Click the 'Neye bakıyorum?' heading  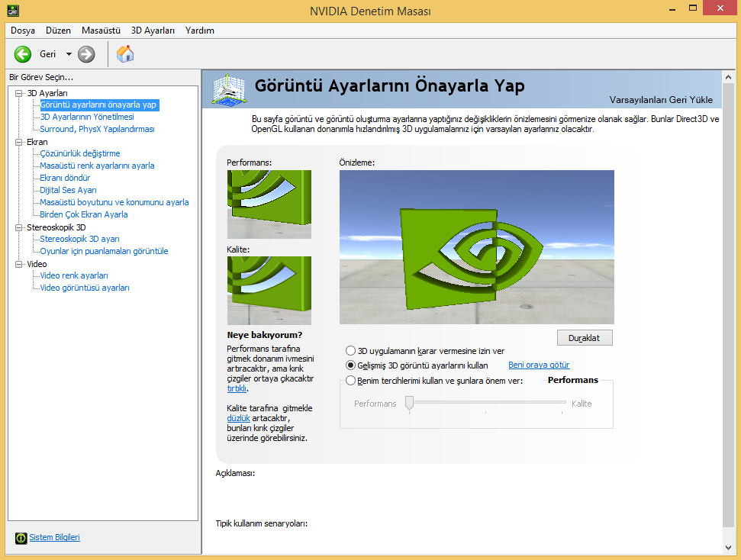(265, 335)
